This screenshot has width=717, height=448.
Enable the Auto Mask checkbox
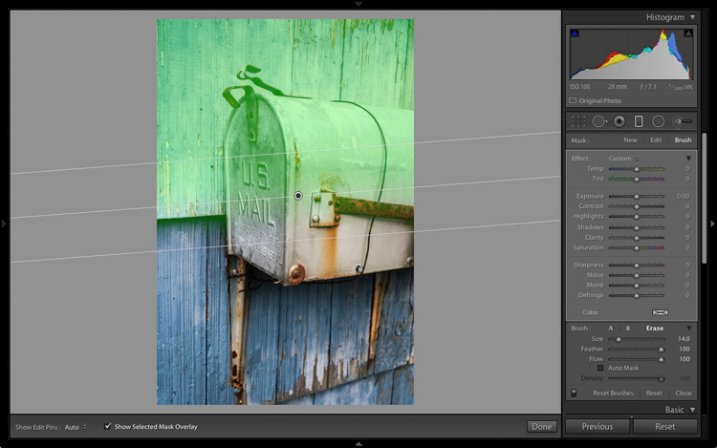tap(600, 368)
